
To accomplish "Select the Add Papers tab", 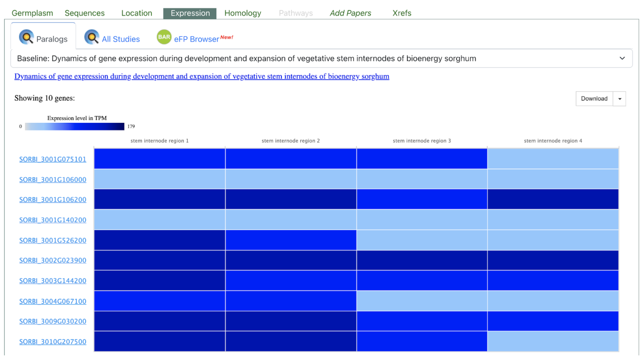I will 350,13.
